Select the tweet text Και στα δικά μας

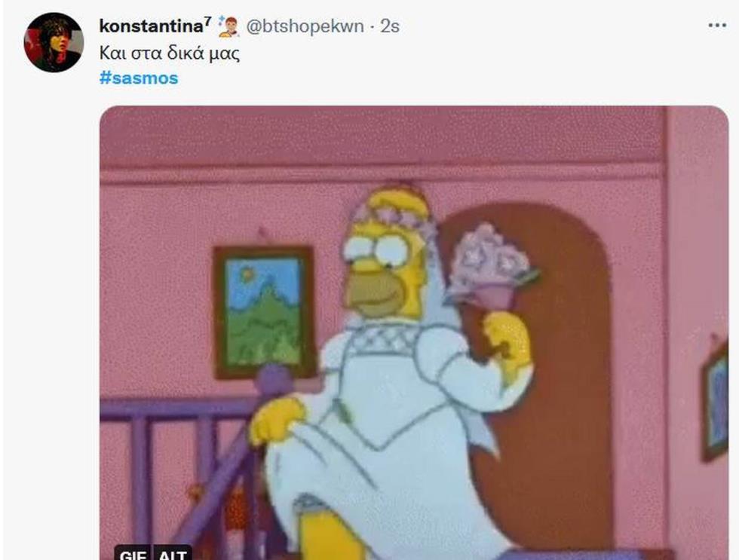coord(169,53)
